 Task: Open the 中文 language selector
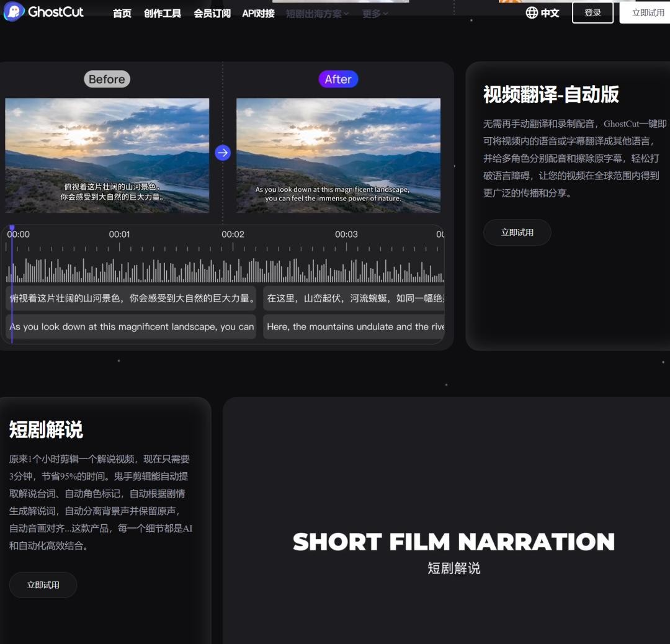[550, 13]
